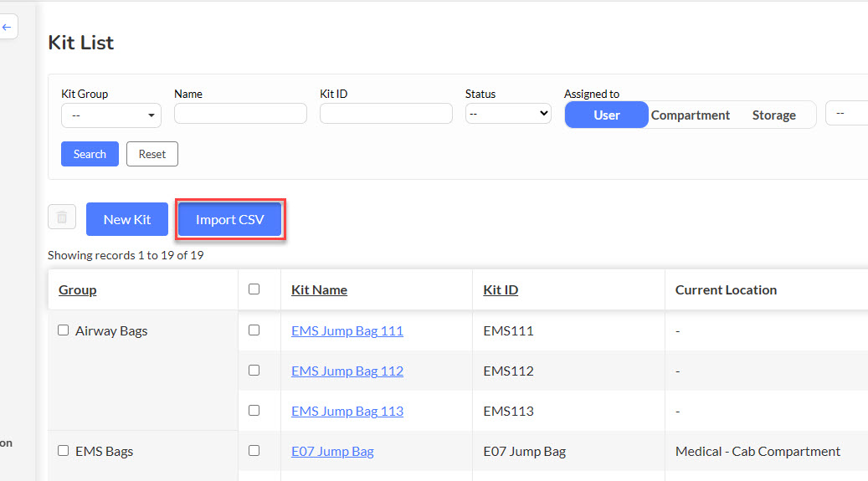The image size is (868, 481).
Task: Open the Status dropdown
Action: [x=508, y=114]
